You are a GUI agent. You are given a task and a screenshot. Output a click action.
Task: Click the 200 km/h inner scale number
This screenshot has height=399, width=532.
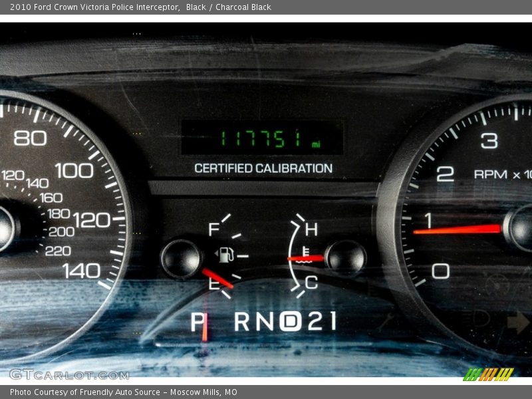(x=61, y=231)
